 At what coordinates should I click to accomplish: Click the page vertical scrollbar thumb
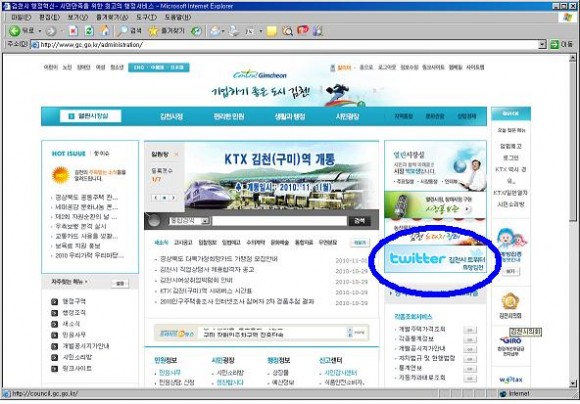[x=573, y=141]
